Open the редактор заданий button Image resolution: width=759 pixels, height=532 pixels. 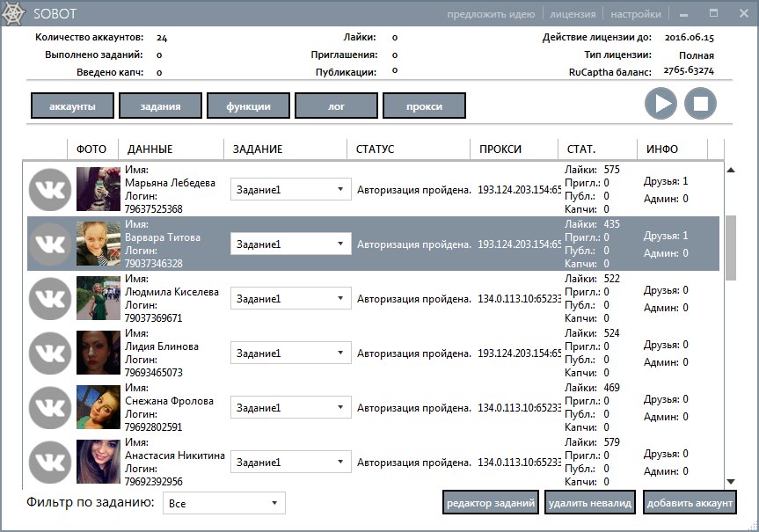point(491,504)
